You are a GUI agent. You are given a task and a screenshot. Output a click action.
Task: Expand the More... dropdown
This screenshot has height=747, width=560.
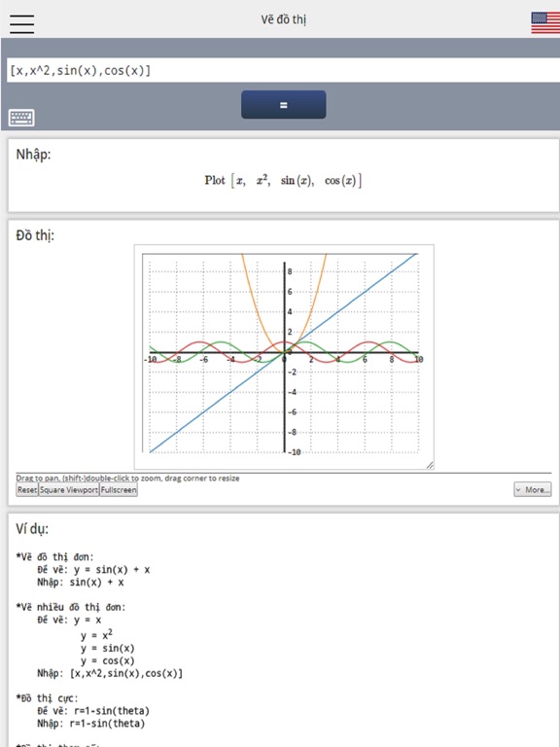[533, 490]
